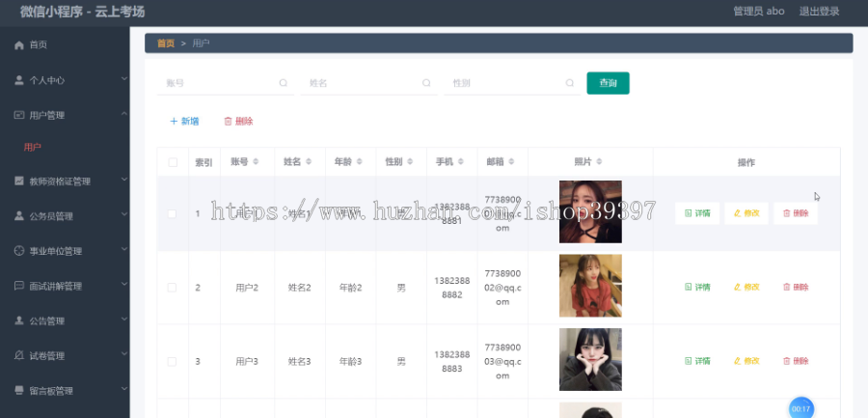Click the home icon beside 首页 in sidebar
This screenshot has width=868, height=418.
click(x=19, y=45)
